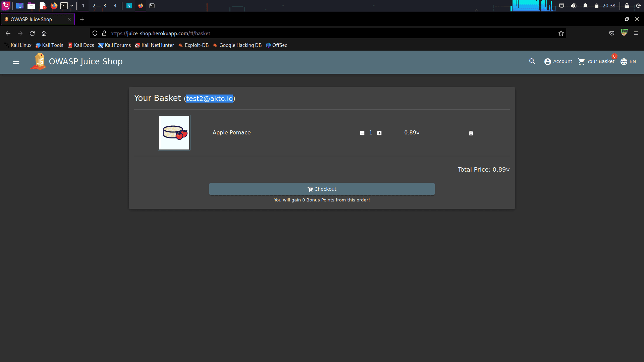
Task: Open Exploit-DB bookmark
Action: (194, 45)
